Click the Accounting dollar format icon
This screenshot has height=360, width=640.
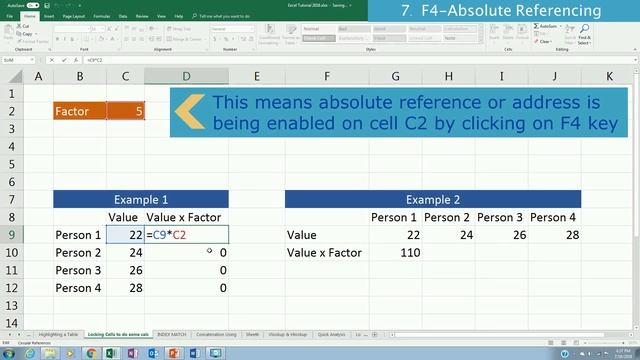click(x=214, y=39)
